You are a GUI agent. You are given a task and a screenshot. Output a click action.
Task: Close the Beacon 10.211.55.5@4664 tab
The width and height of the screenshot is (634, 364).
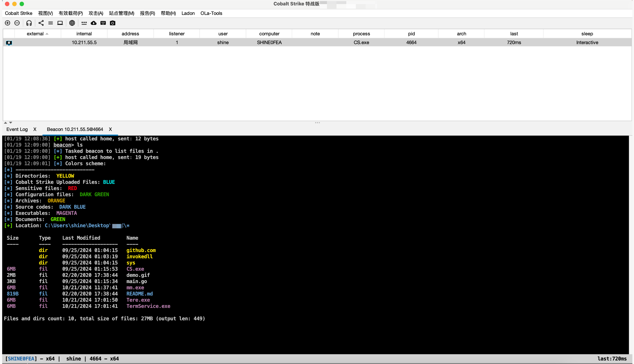(110, 129)
